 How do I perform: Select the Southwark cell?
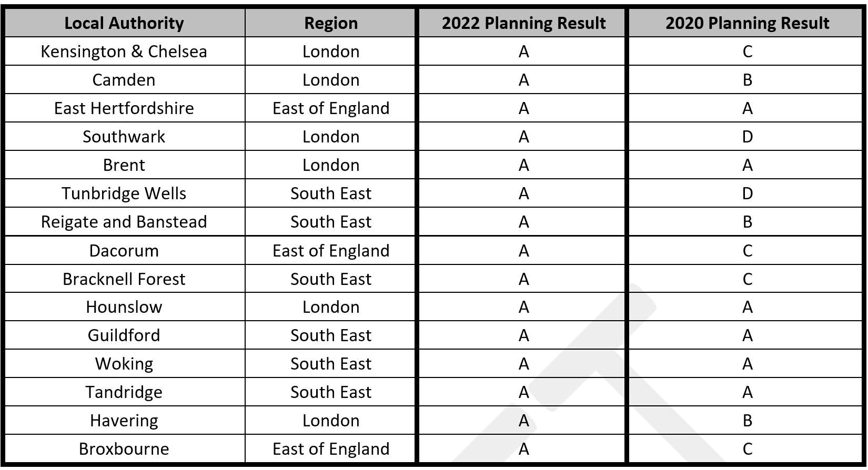pyautogui.click(x=124, y=137)
